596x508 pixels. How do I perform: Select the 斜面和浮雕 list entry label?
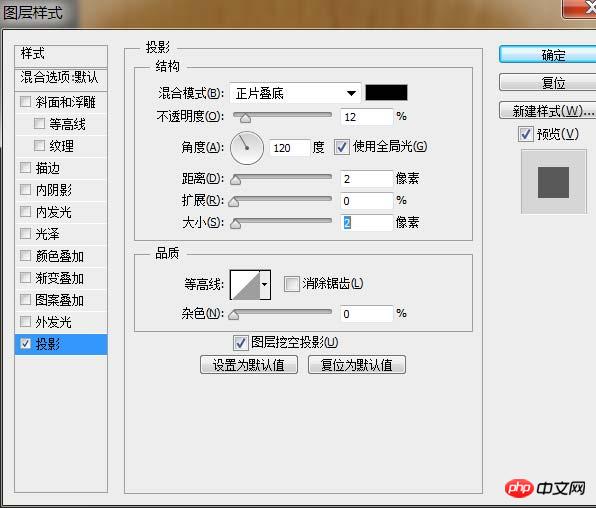(65, 102)
